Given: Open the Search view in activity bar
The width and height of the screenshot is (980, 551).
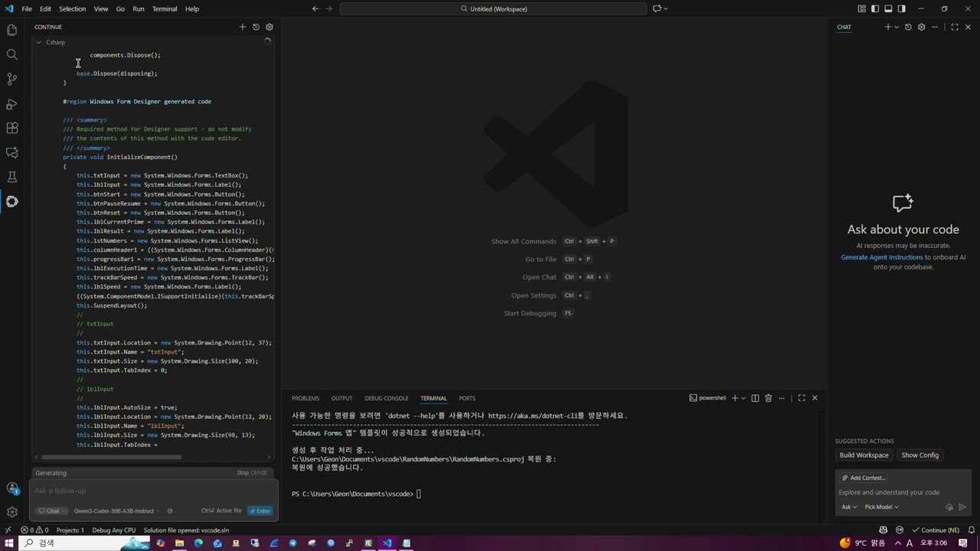Looking at the screenshot, I should coord(11,54).
